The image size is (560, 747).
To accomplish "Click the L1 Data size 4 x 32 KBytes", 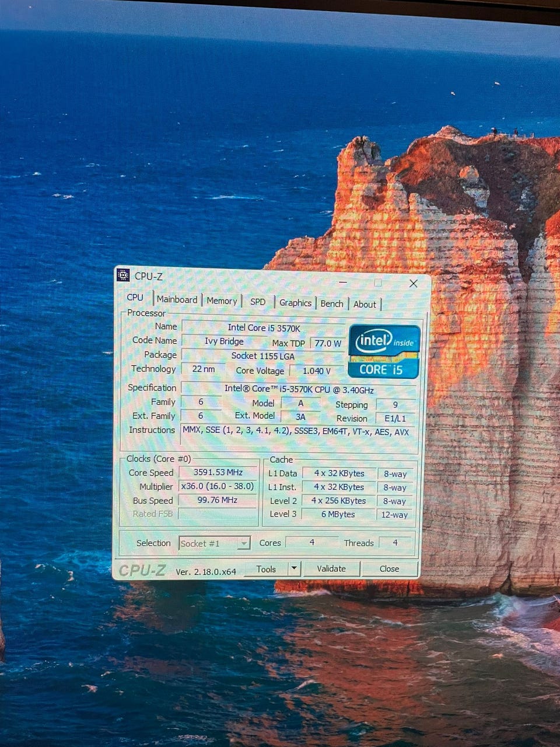I will pyautogui.click(x=339, y=473).
